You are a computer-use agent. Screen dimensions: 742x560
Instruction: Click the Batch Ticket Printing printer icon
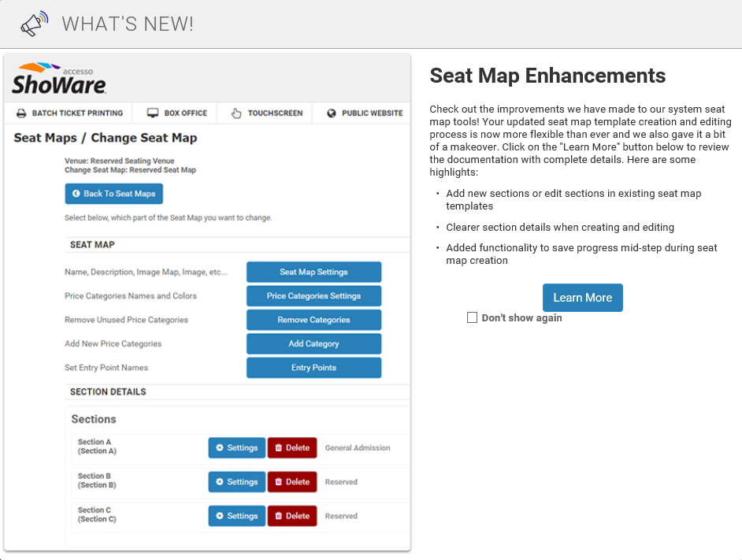click(22, 113)
